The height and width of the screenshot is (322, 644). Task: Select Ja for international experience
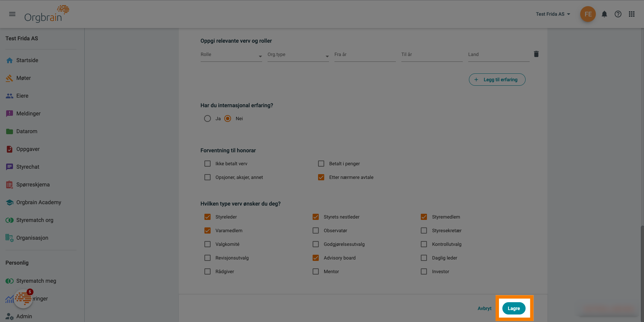(x=207, y=118)
